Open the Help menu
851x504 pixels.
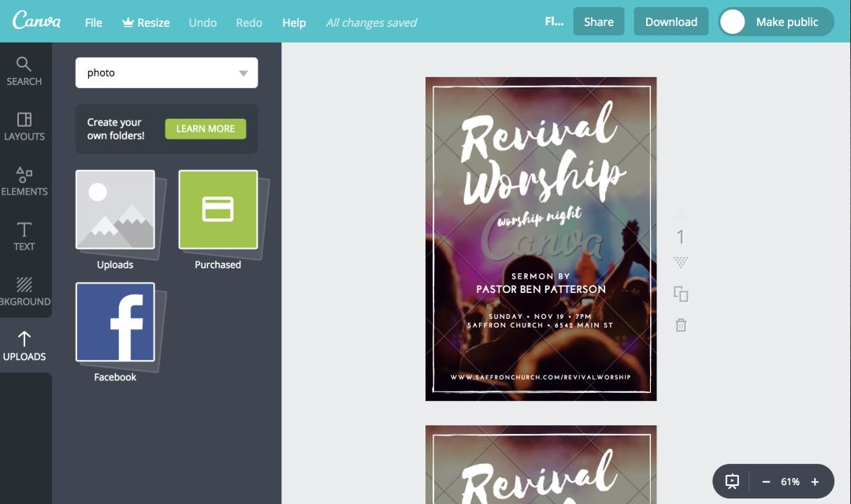pyautogui.click(x=294, y=23)
